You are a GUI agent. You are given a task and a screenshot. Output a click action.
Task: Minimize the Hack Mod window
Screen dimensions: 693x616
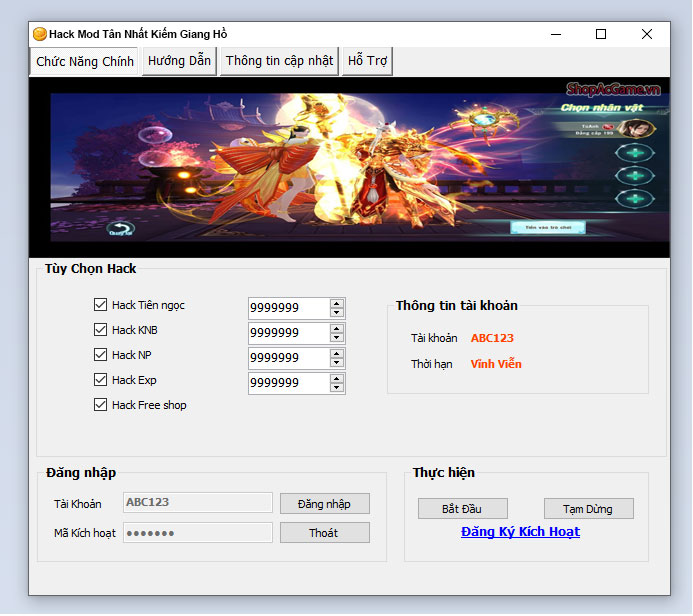point(556,34)
